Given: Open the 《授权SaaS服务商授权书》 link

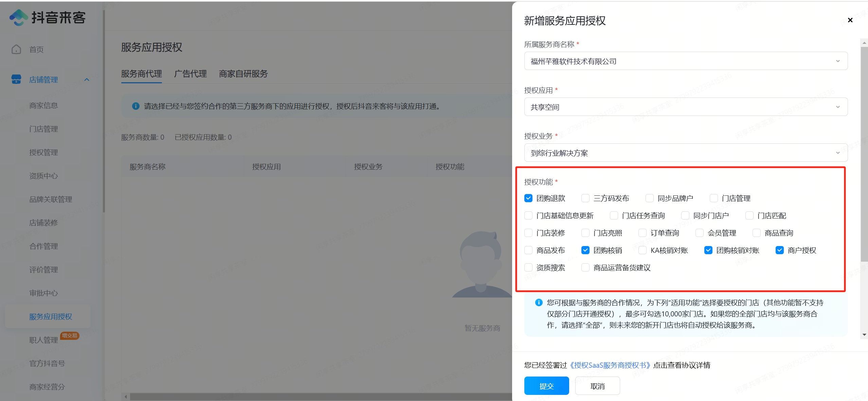Looking at the screenshot, I should point(610,365).
